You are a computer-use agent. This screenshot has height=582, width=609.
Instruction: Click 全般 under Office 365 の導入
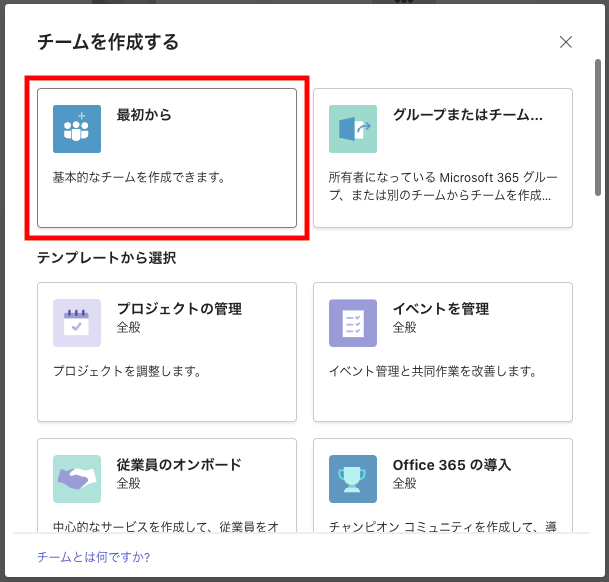click(404, 483)
